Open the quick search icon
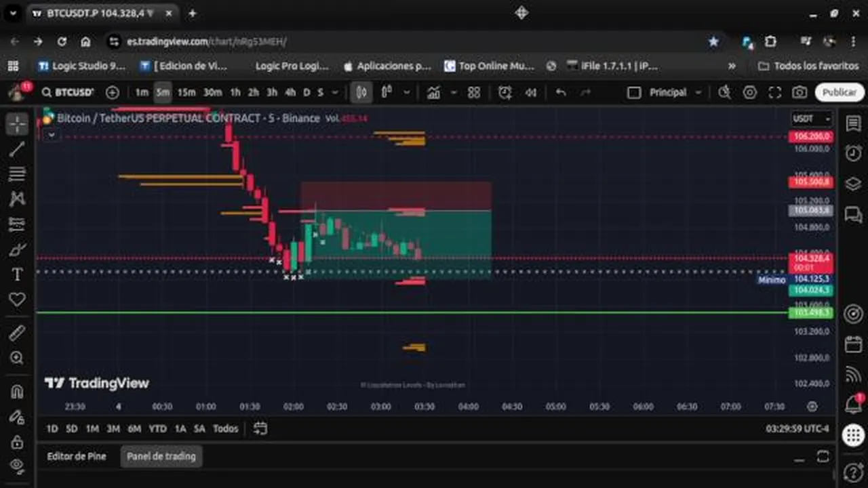This screenshot has height=488, width=868. [724, 92]
